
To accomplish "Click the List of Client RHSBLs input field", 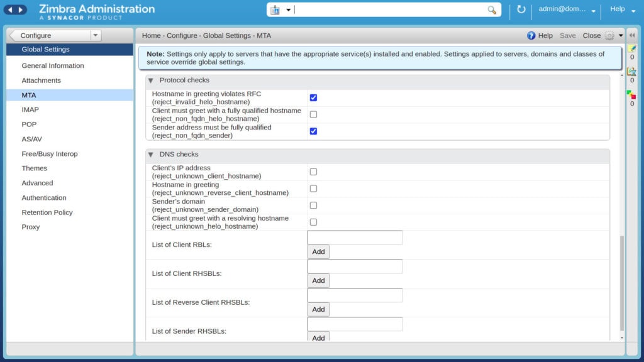I will (355, 266).
